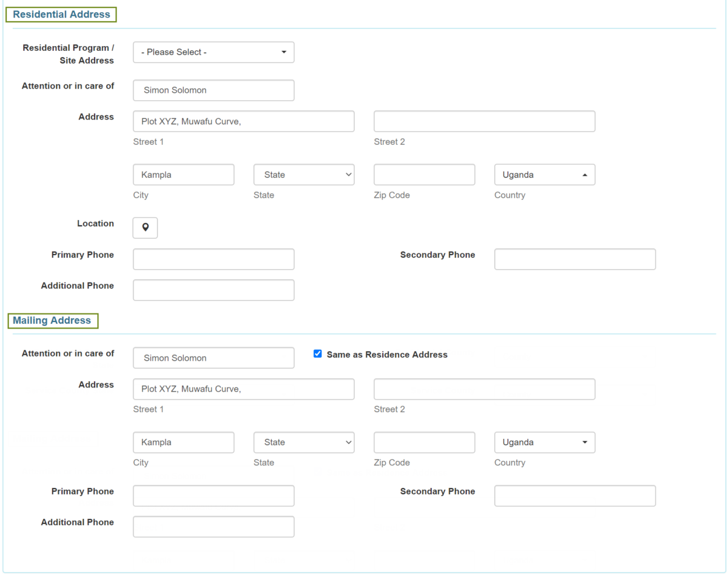Click the residential Additional Phone field
This screenshot has width=728, height=576.
pyautogui.click(x=214, y=290)
